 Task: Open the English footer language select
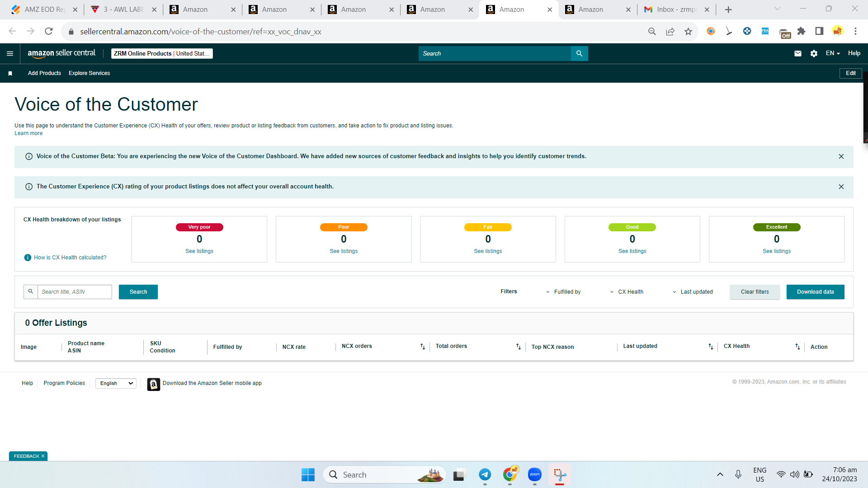(x=116, y=383)
